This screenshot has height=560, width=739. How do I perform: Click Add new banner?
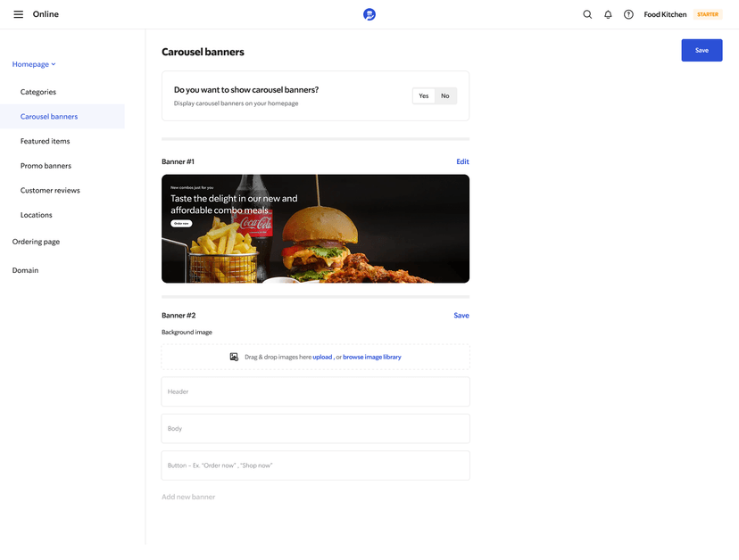pyautogui.click(x=188, y=497)
